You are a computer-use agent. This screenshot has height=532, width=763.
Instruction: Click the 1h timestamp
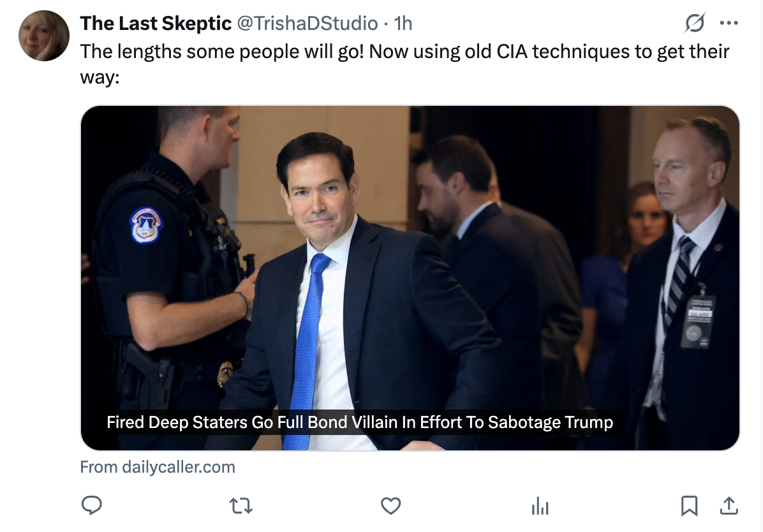point(403,24)
